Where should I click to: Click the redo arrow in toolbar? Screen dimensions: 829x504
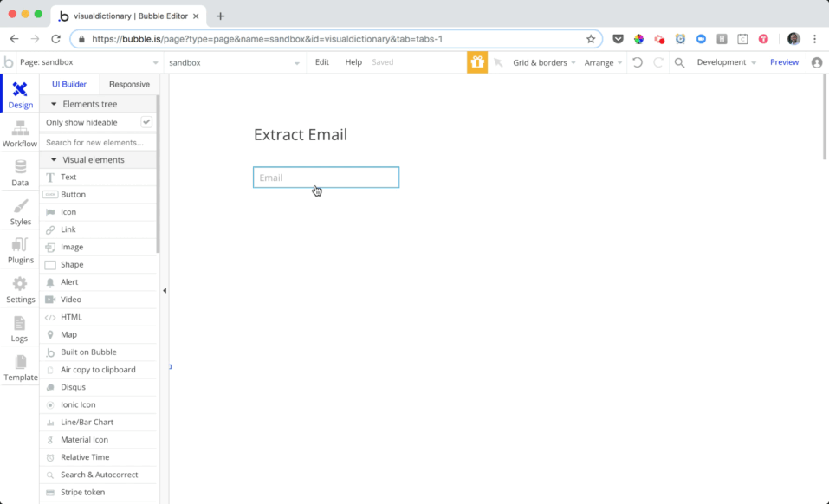pyautogui.click(x=658, y=62)
